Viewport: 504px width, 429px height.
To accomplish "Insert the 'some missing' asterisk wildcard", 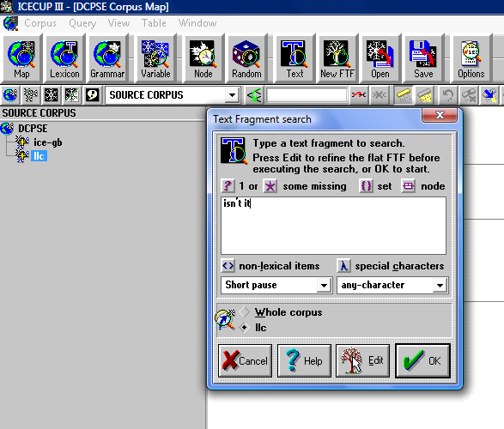I will click(x=270, y=186).
